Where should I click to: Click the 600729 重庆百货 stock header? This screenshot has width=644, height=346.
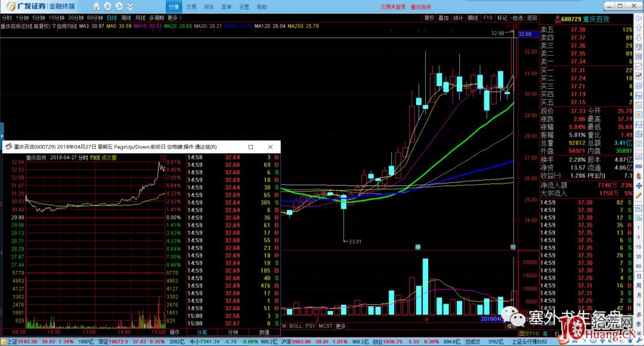[586, 19]
